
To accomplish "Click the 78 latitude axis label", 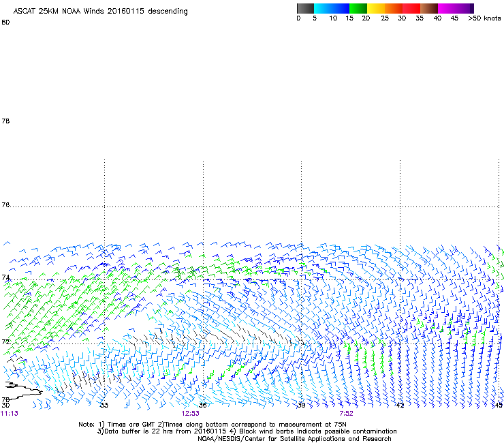I will click(5, 121).
